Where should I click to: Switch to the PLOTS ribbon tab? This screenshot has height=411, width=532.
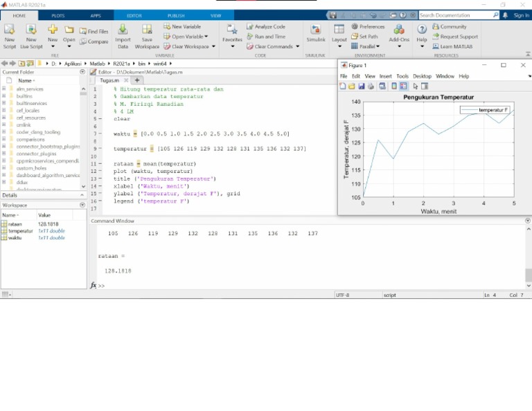pos(58,15)
